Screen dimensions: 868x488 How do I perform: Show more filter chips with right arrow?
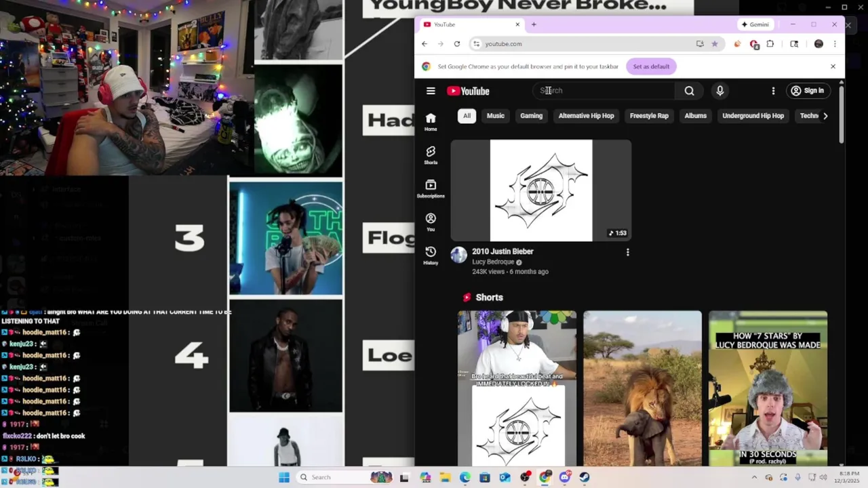pyautogui.click(x=825, y=116)
